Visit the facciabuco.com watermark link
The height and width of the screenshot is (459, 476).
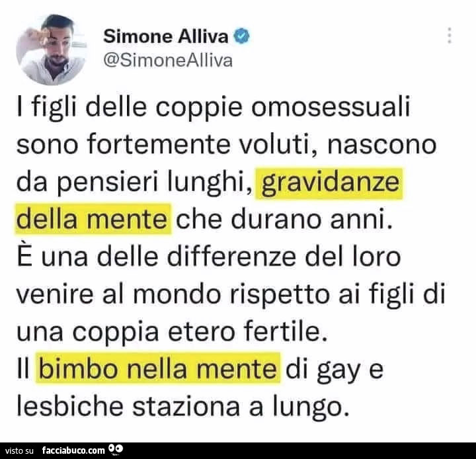click(x=74, y=450)
